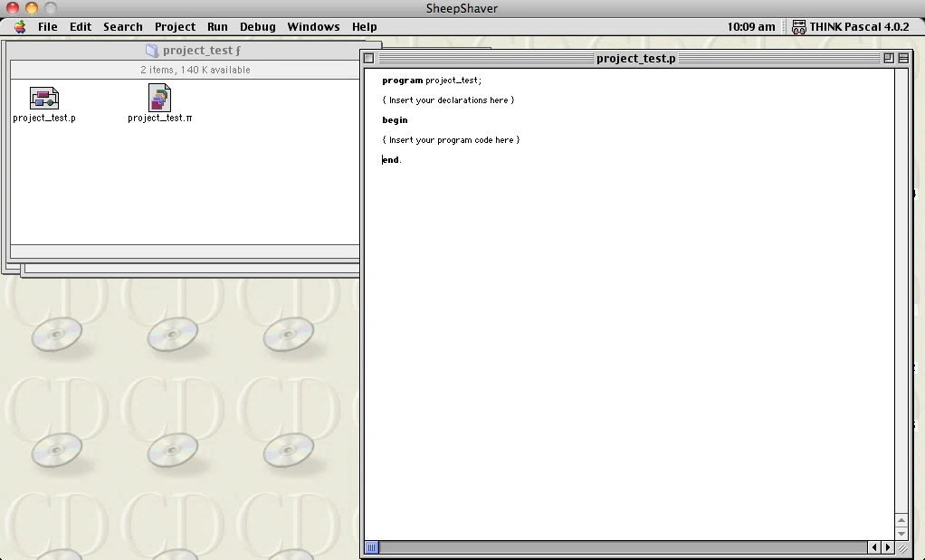Open the Apple menu icon

click(x=20, y=26)
